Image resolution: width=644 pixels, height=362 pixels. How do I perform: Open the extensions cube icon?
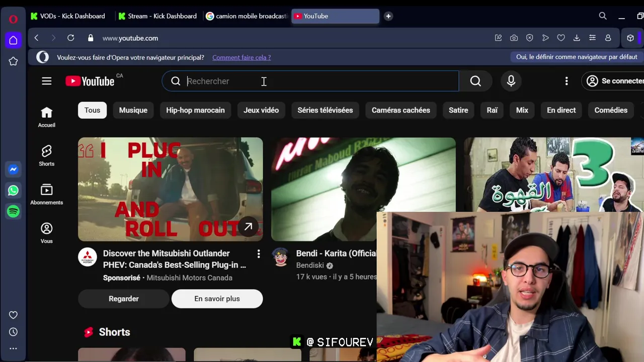(630, 38)
